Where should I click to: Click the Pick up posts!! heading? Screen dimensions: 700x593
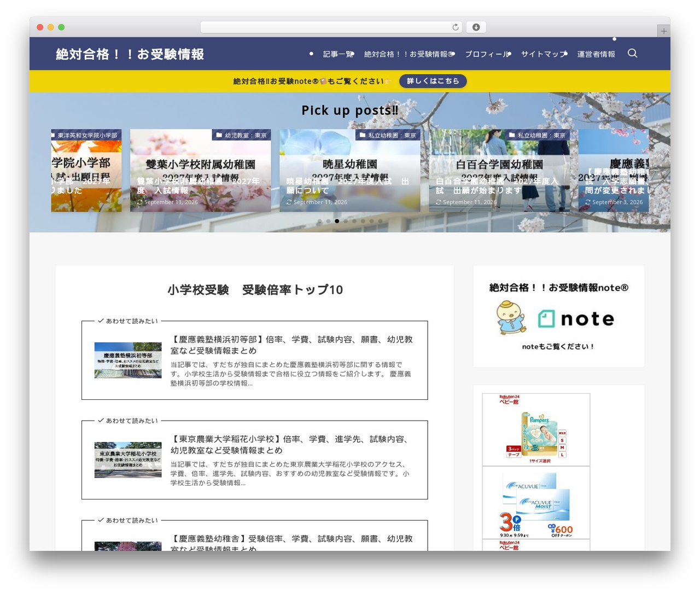click(x=350, y=110)
